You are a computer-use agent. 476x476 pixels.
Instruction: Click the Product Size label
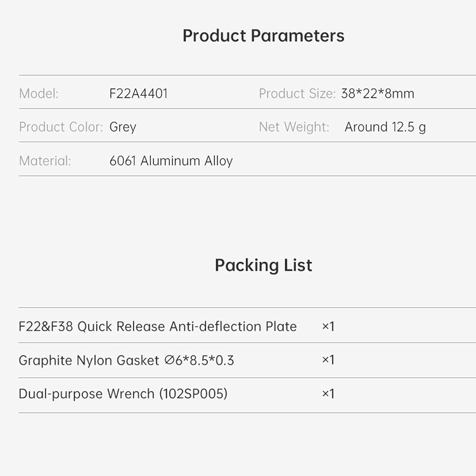(x=297, y=93)
